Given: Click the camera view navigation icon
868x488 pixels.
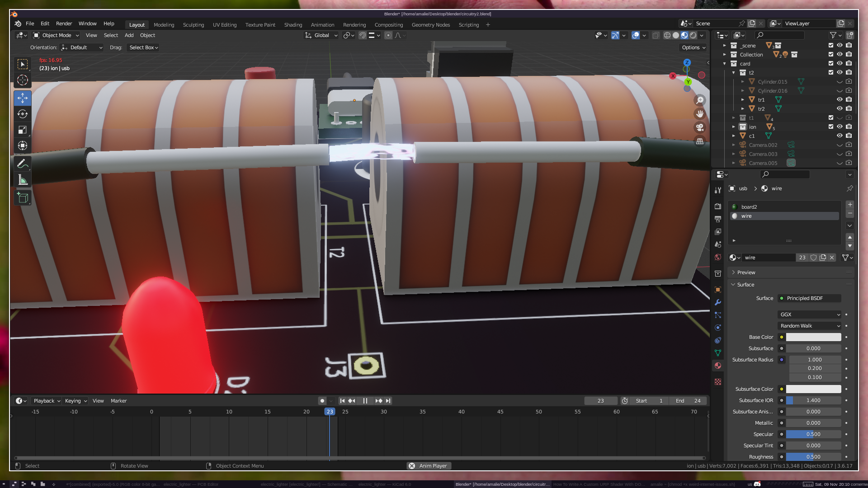Looking at the screenshot, I should click(x=700, y=127).
